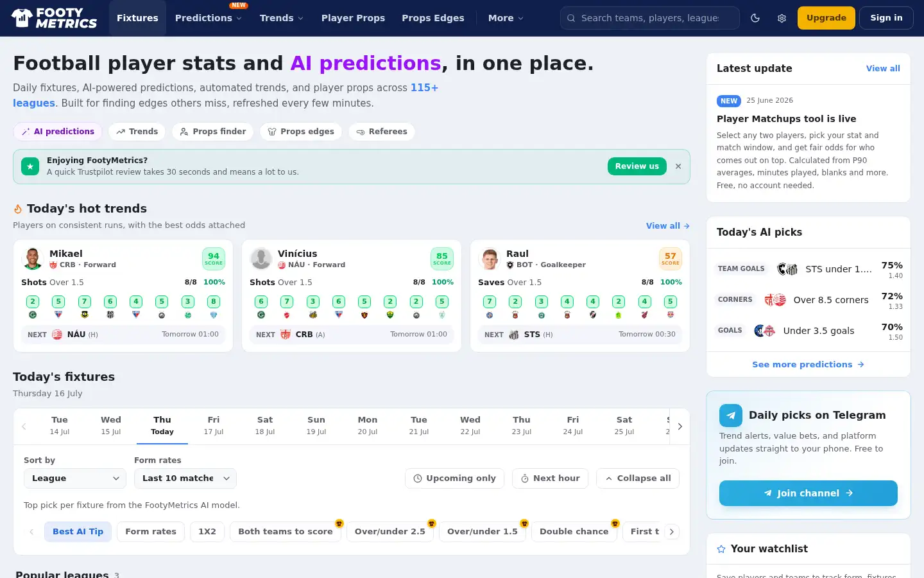Click the Join channel button
This screenshot has width=924, height=578.
coord(809,493)
